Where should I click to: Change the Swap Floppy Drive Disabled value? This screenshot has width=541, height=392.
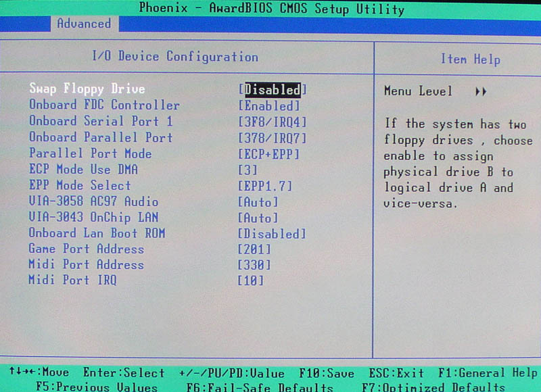273,90
